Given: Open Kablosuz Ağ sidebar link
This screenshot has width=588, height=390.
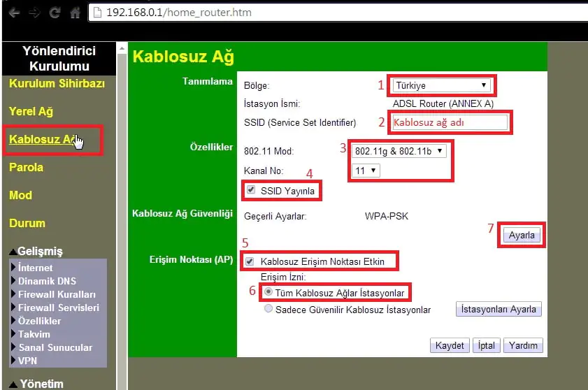Looking at the screenshot, I should point(43,139).
